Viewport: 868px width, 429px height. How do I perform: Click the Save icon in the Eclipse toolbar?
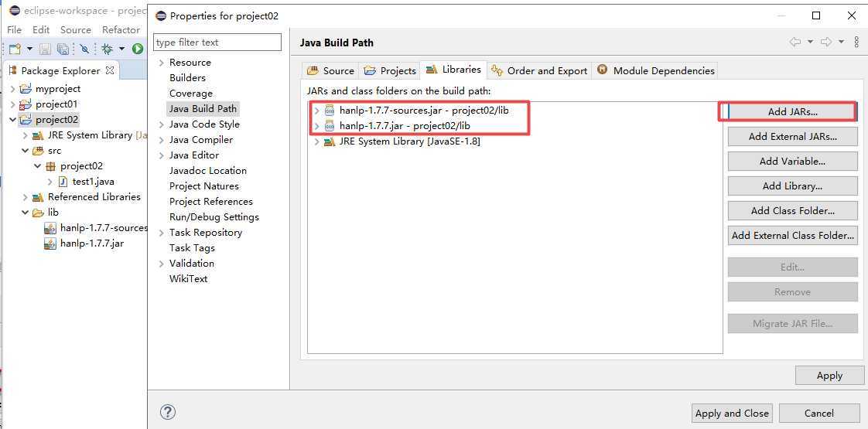[46, 49]
